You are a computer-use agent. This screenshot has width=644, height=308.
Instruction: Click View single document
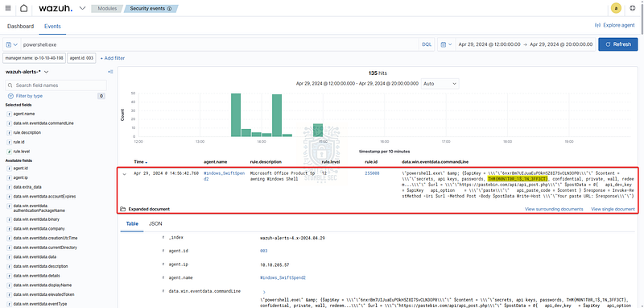[x=613, y=209]
